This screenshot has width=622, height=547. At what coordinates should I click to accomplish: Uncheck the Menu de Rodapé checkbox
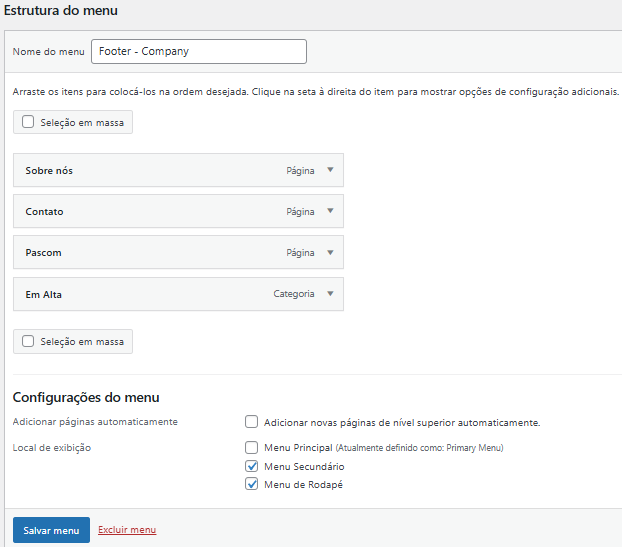pos(252,485)
